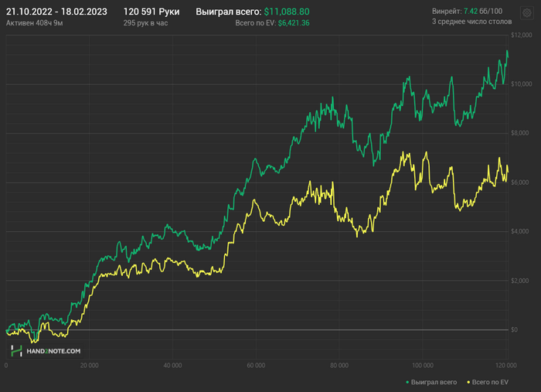Click the $10,000 y-axis label
The height and width of the screenshot is (392, 541).
[x=522, y=84]
